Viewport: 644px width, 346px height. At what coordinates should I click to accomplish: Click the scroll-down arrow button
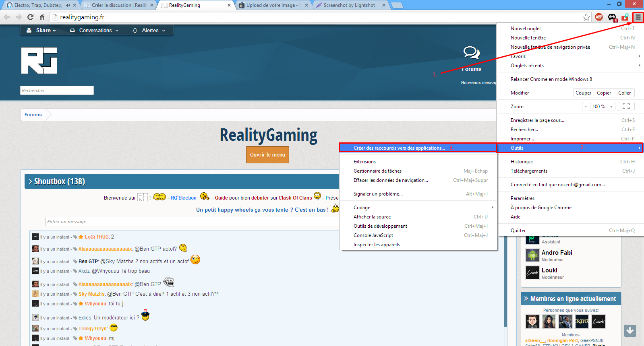(630, 331)
